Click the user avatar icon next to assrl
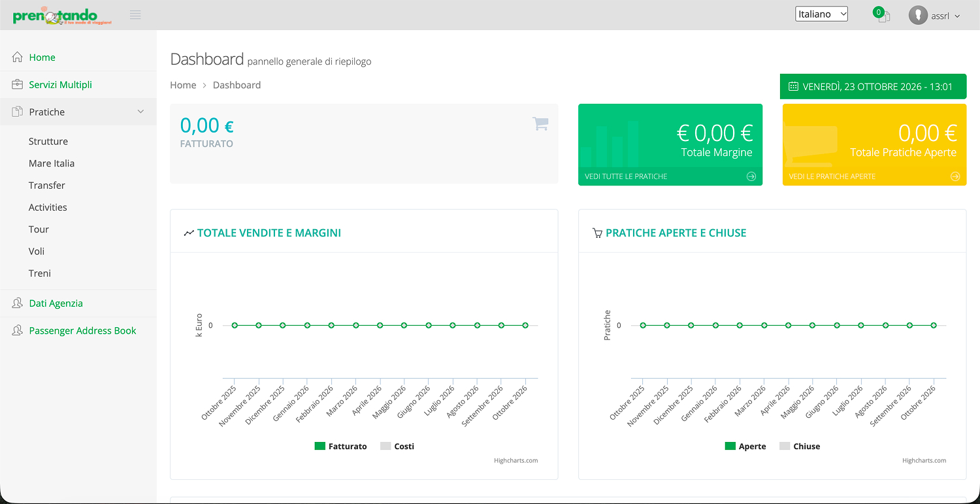980x504 pixels. (x=918, y=16)
